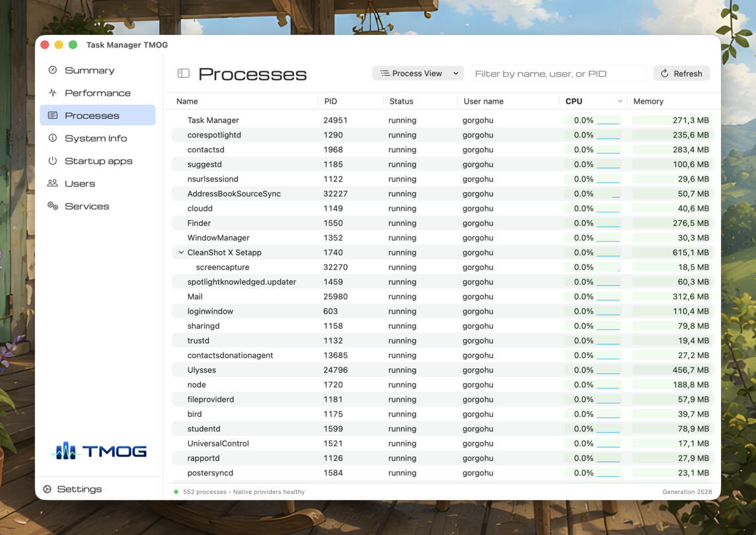Click the Users people icon

coord(53,183)
